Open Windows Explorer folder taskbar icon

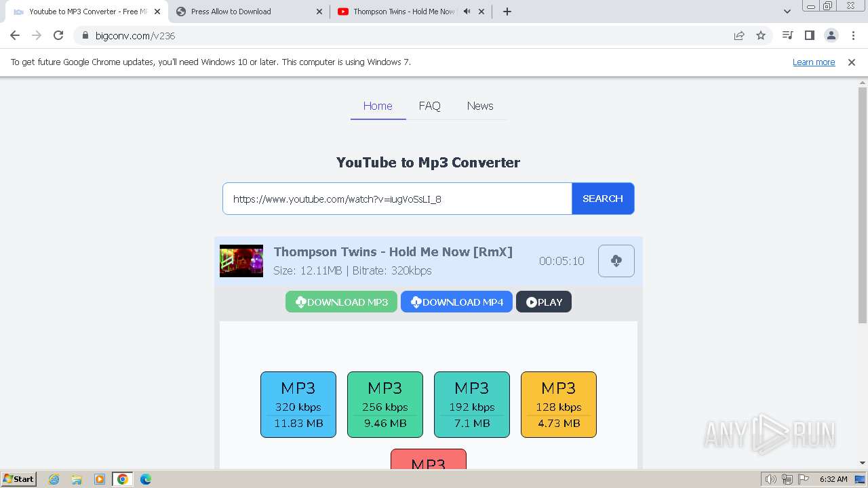point(77,479)
